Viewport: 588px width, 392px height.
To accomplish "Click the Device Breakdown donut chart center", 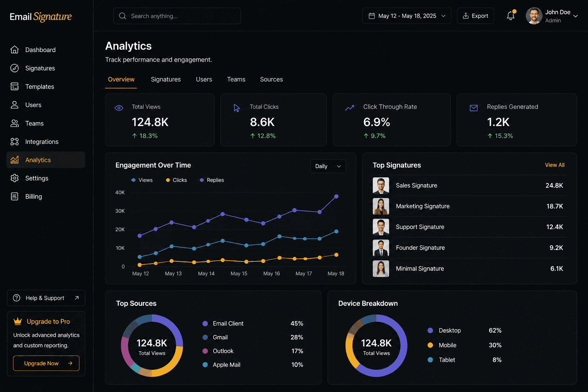I will [x=376, y=346].
